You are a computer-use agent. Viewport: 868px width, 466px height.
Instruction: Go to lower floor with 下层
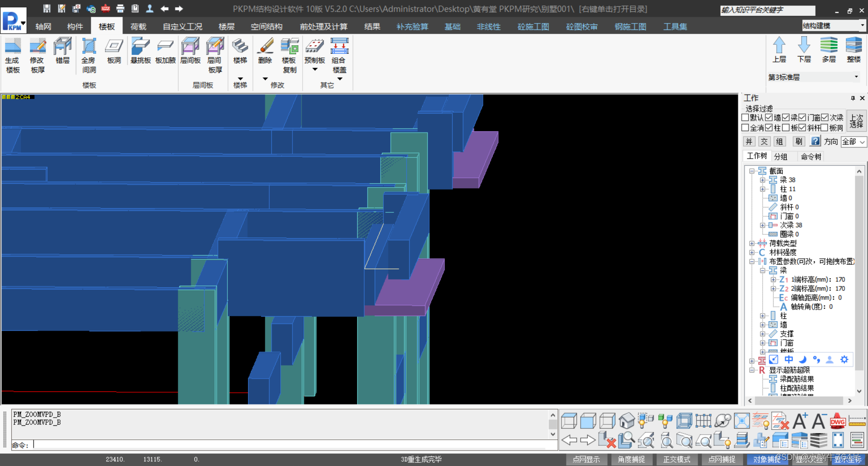pos(804,50)
